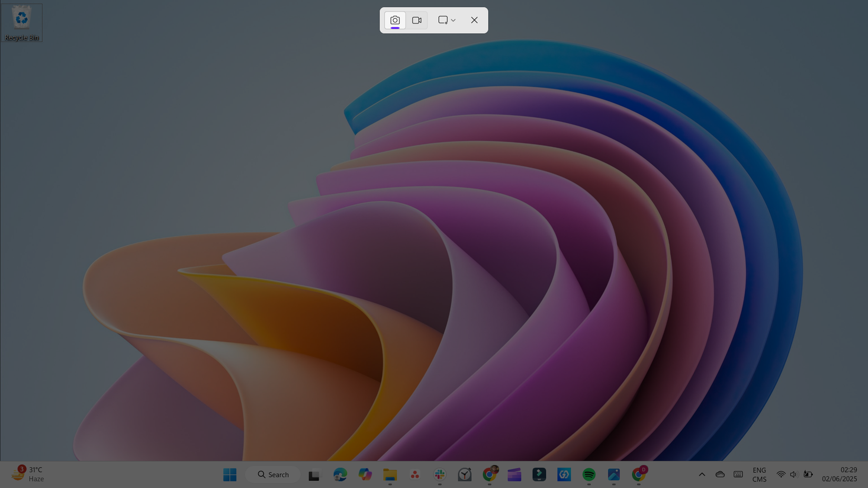Screen dimensions: 868x488
Task: Switch to screen recording video mode
Action: click(x=417, y=20)
